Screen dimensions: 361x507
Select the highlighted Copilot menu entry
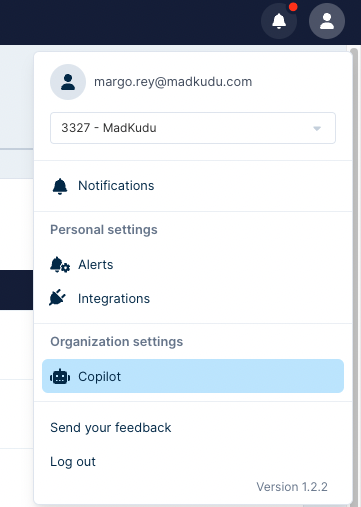(193, 376)
